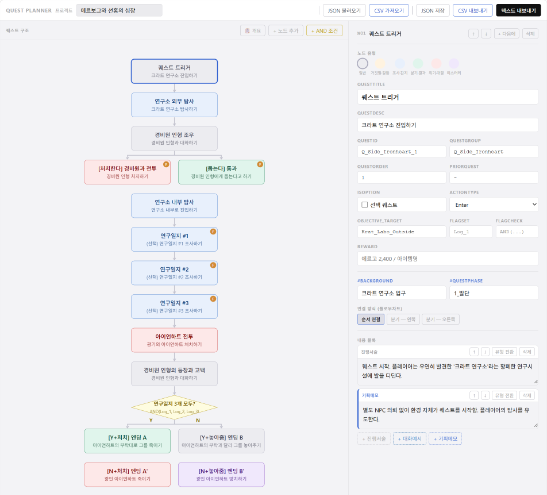547x495 pixels.
Task: Choose the purple node type swatch
Action: [454, 63]
